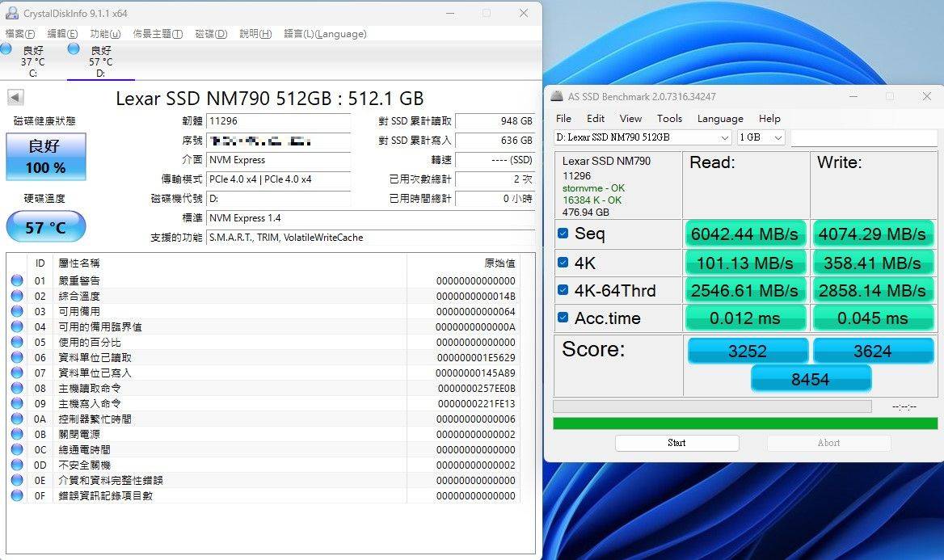This screenshot has height=560, width=944.
Task: Click status orb for attribute 0F
Action: pos(17,495)
